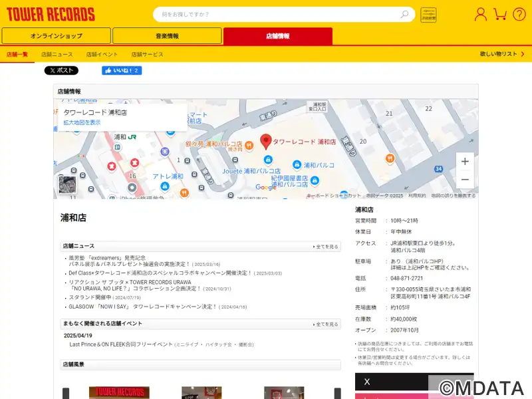Open the 音楽情報 tab
532x399 pixels.
(x=167, y=36)
